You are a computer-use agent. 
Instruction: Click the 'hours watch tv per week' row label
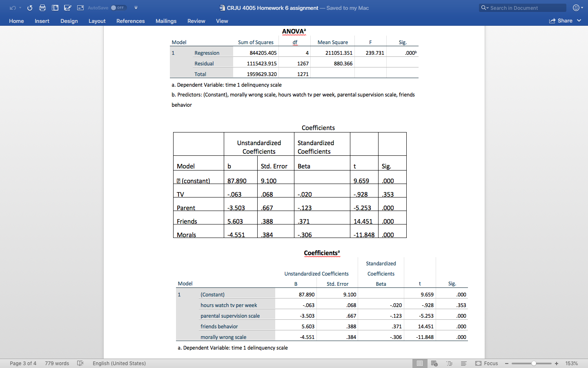tap(229, 305)
